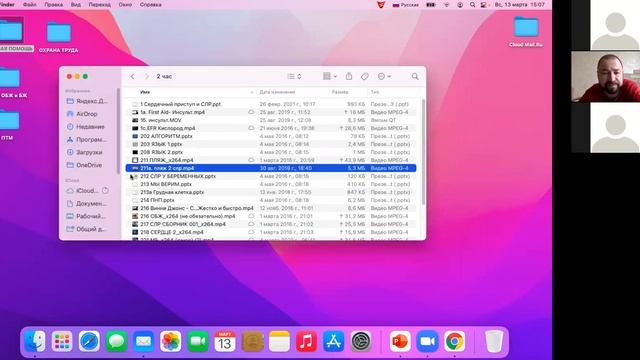Sort by the Имя column header
The height and width of the screenshot is (360, 640).
coord(145,92)
